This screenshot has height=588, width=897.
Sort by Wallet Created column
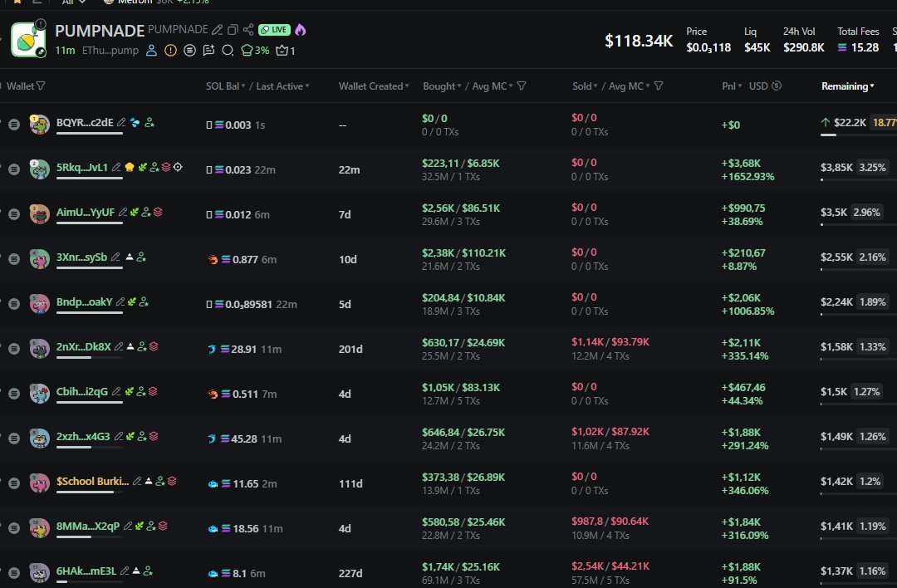click(x=374, y=86)
